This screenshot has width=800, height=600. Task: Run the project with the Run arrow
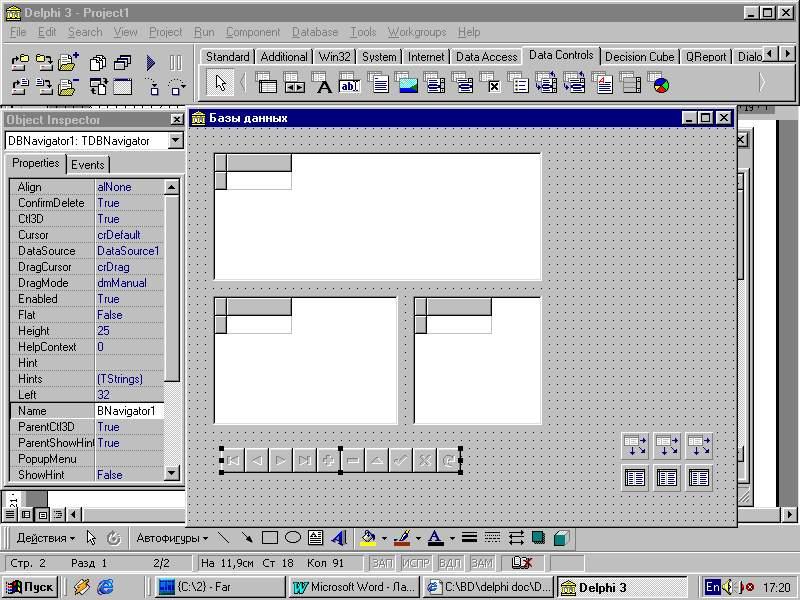(x=151, y=63)
